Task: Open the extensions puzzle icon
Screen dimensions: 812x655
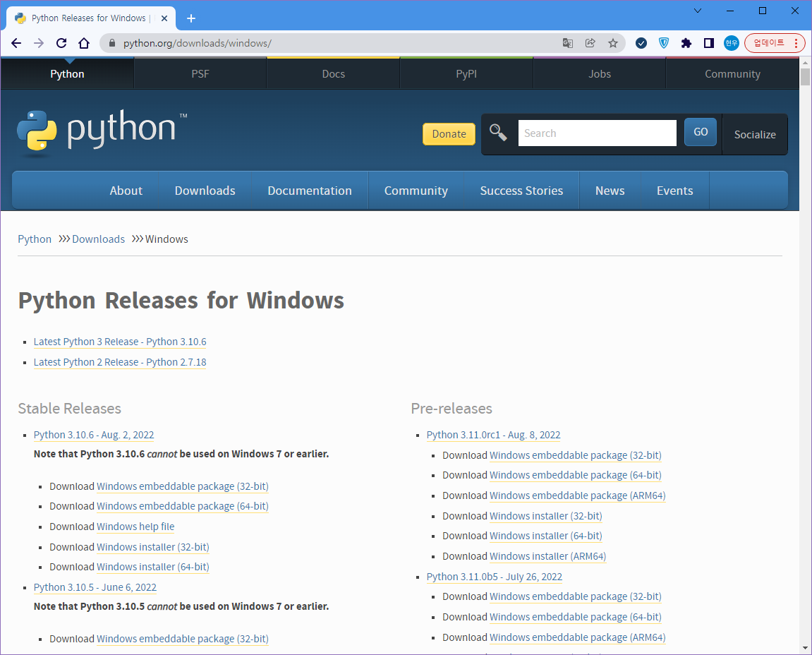Action: pos(686,43)
